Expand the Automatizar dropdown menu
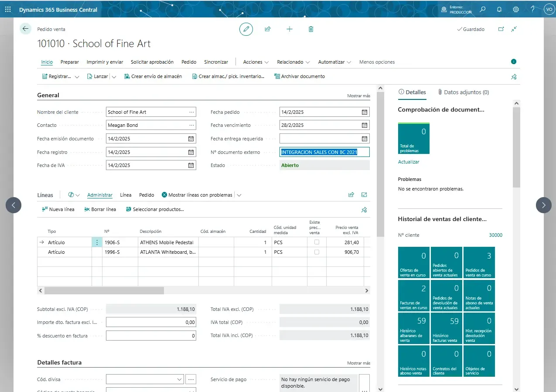Viewport: 556px width, 392px height. [334, 62]
